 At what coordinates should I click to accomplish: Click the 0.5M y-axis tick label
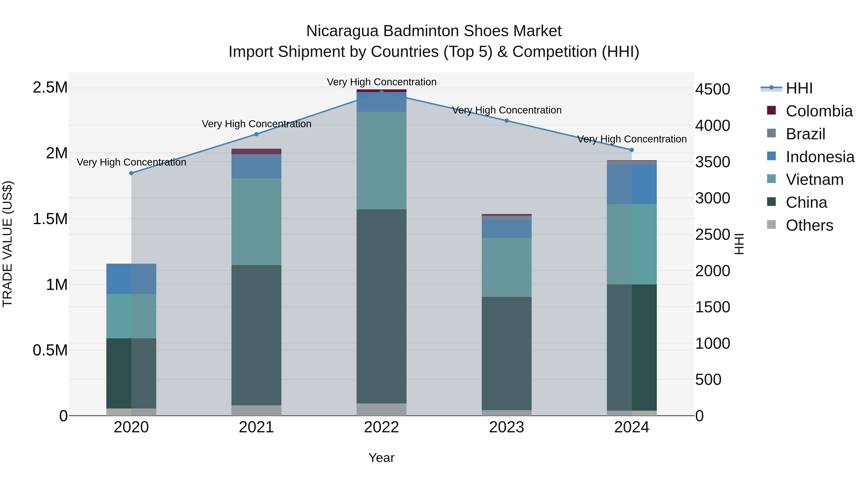click(50, 350)
